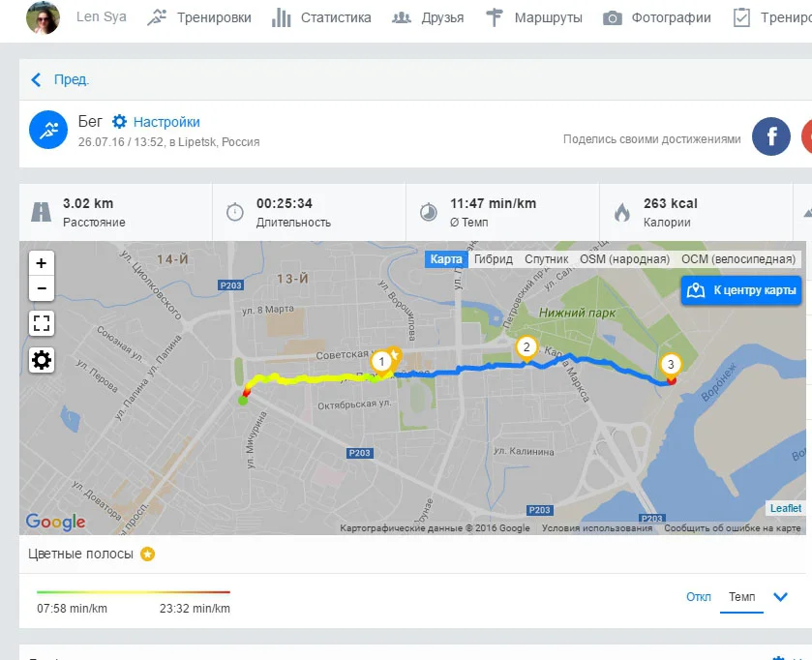The width and height of the screenshot is (812, 660).
Task: Click the bar chart icon beside Статистика
Action: pos(282,17)
